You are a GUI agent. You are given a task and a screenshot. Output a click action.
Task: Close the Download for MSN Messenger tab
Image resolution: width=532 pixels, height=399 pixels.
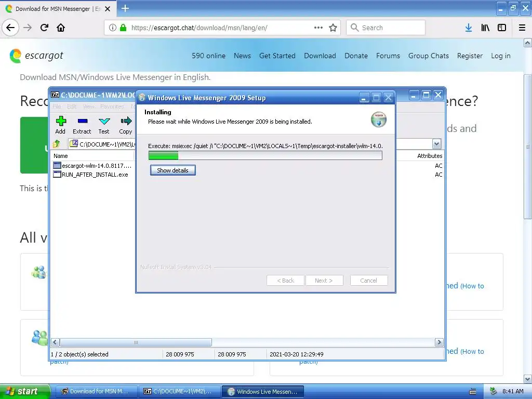[x=107, y=9]
